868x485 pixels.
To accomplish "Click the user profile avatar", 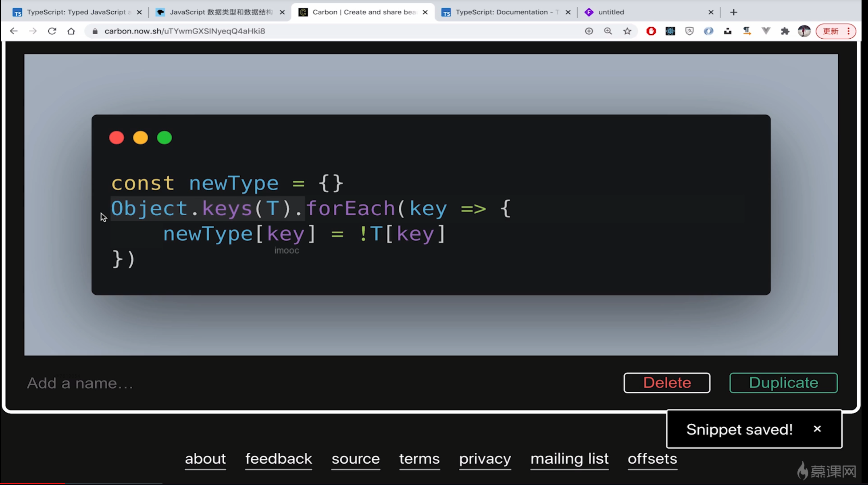I will [x=804, y=31].
